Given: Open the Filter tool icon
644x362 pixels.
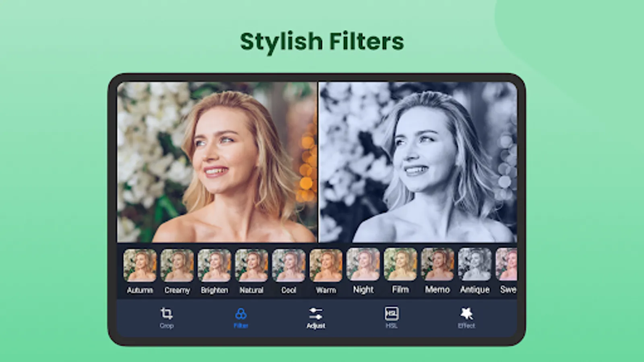Looking at the screenshot, I should pos(241,313).
